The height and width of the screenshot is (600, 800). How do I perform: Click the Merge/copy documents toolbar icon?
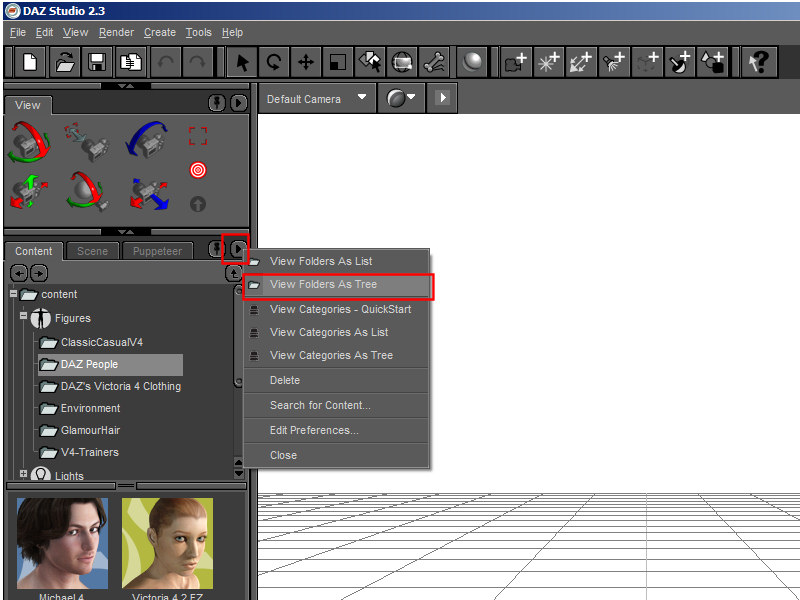tap(130, 62)
